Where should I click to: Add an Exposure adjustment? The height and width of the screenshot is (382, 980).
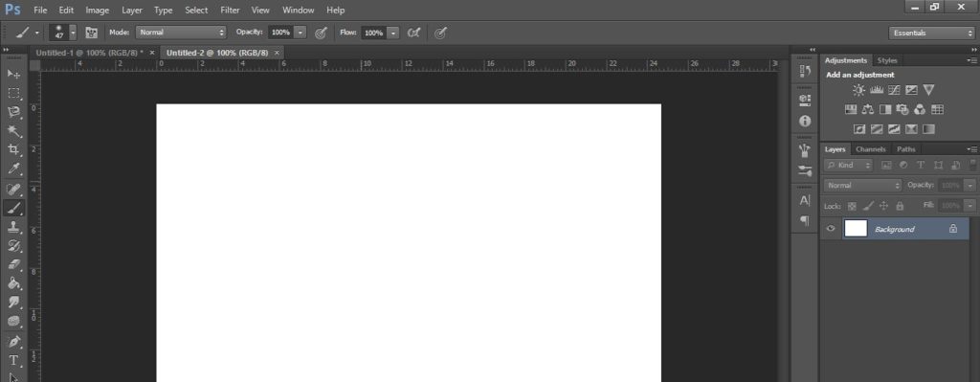[911, 90]
